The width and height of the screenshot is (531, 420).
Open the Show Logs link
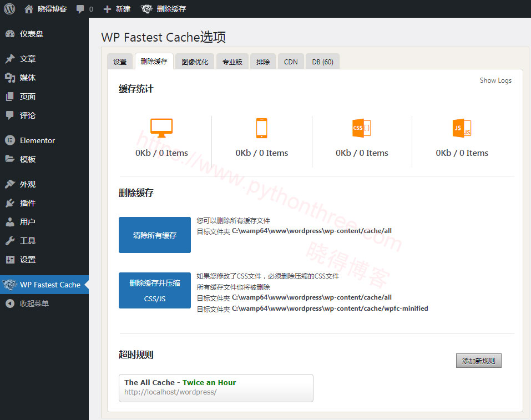pyautogui.click(x=495, y=80)
